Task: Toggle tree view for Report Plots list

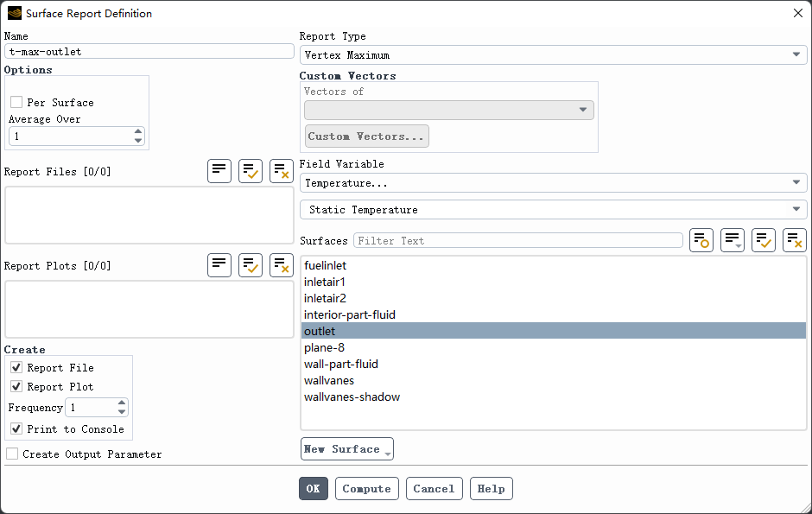Action: pos(219,265)
